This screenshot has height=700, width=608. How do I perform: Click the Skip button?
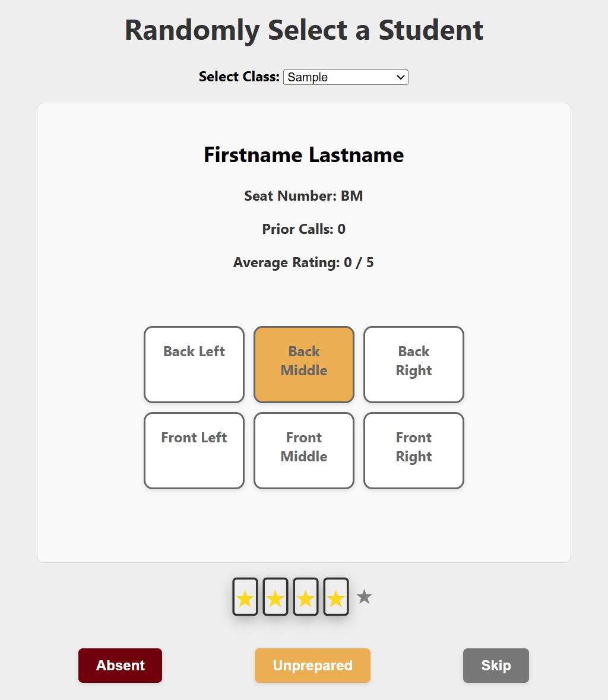point(496,665)
